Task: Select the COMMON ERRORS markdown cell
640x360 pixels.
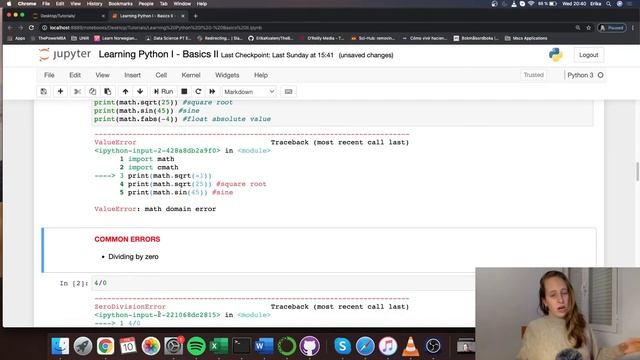Action: pyautogui.click(x=318, y=250)
